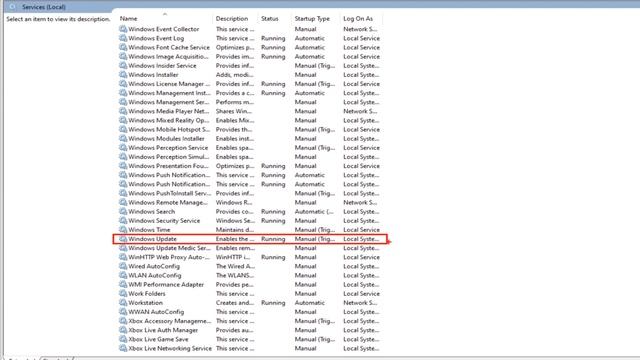The width and height of the screenshot is (640, 360).
Task: Click the icon for Windows Update Medic Ser...
Action: [x=123, y=248]
